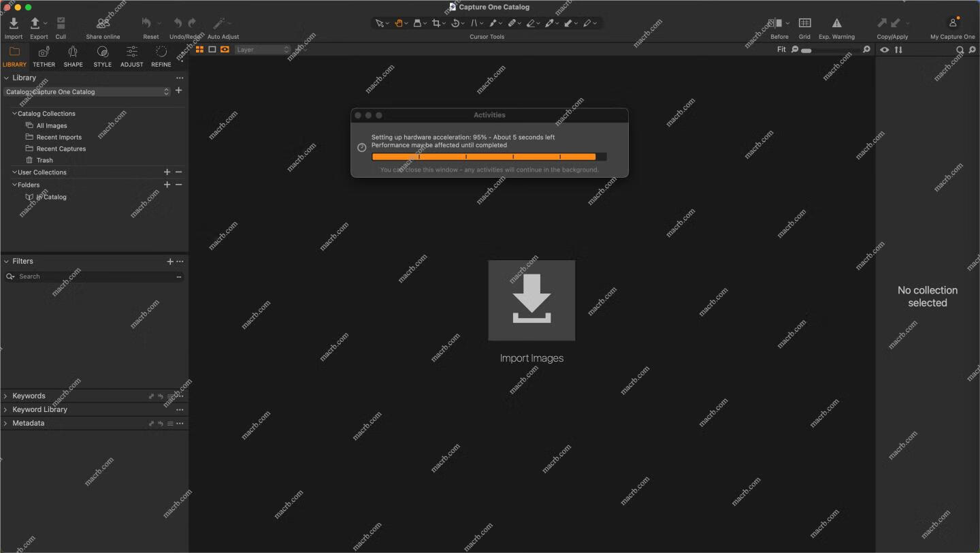This screenshot has height=553, width=980.
Task: Collapse the Folders group
Action: click(x=14, y=185)
